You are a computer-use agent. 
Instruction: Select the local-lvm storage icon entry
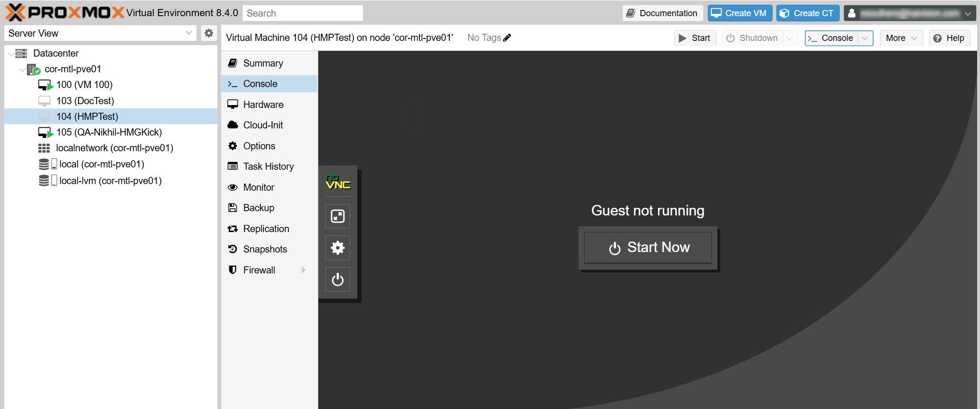click(44, 181)
